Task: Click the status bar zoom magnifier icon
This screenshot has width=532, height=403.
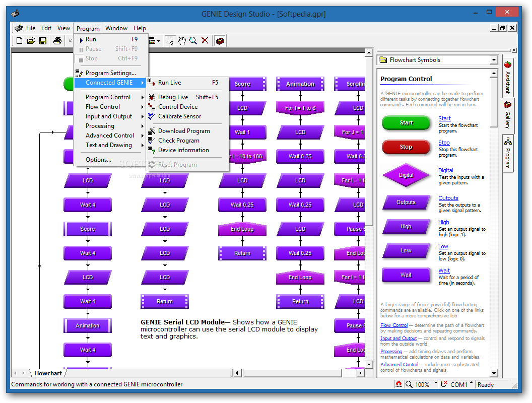Action: click(x=409, y=384)
